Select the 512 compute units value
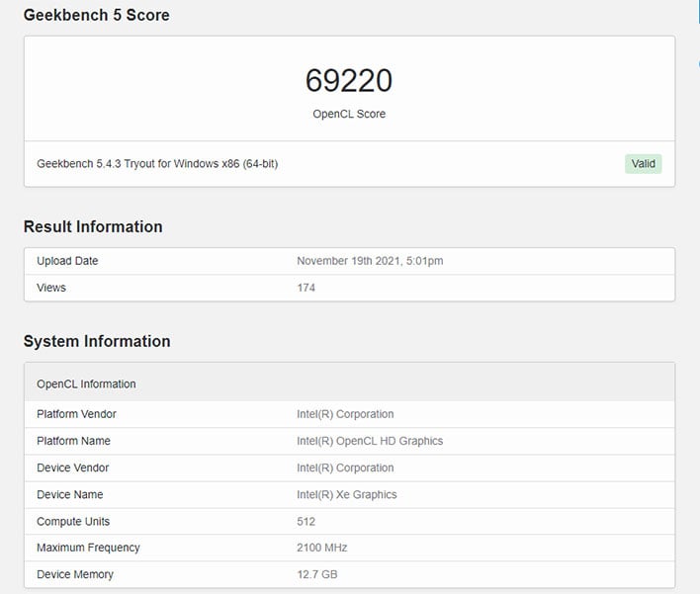Screen dimensions: 700x594 coord(306,521)
